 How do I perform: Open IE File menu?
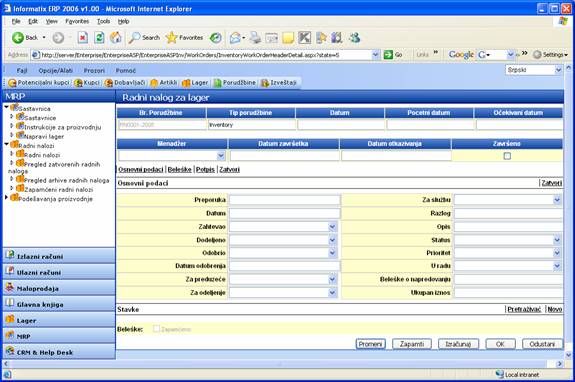16,21
